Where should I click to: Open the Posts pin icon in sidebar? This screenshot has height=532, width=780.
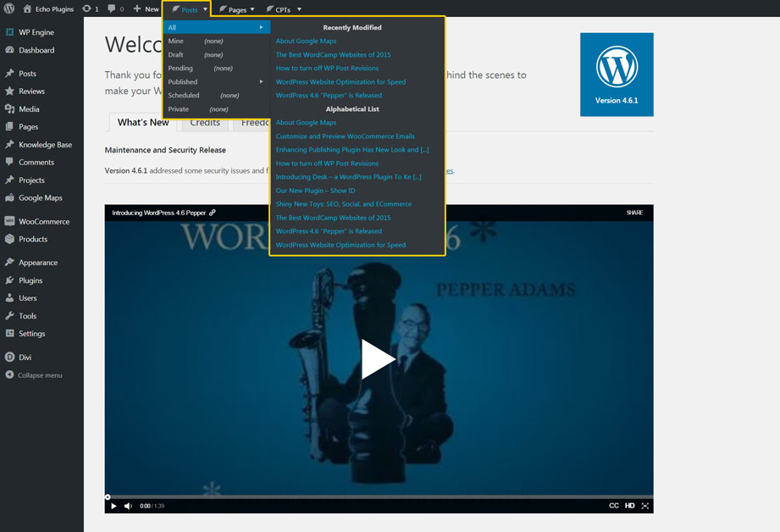click(9, 73)
